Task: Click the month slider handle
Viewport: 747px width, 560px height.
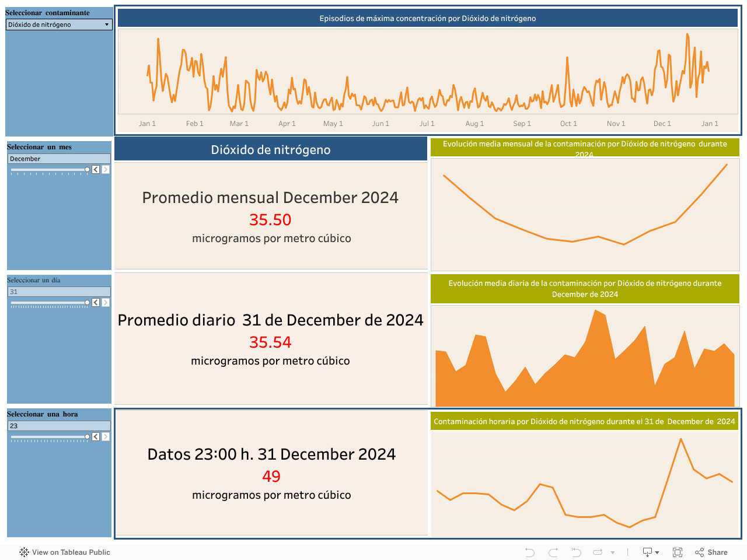Action: tap(88, 170)
